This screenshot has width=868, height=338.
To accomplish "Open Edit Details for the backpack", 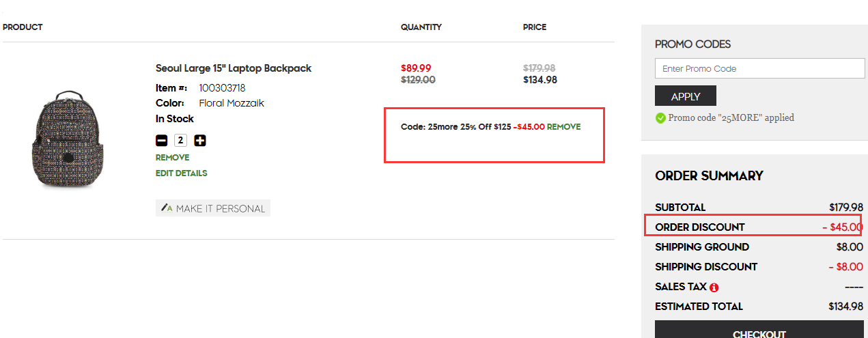I will pyautogui.click(x=181, y=173).
